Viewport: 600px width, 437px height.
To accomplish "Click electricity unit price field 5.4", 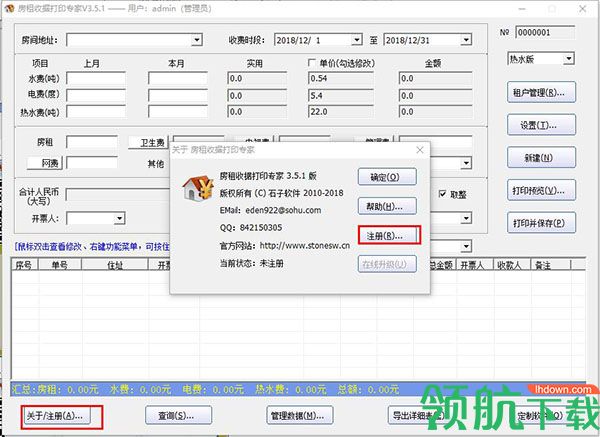I will click(341, 95).
